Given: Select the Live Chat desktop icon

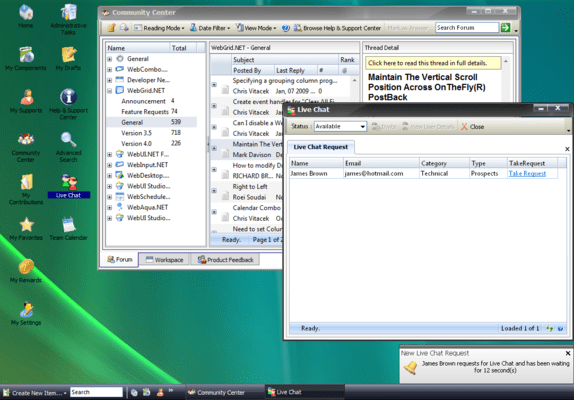Looking at the screenshot, I should pyautogui.click(x=68, y=186).
